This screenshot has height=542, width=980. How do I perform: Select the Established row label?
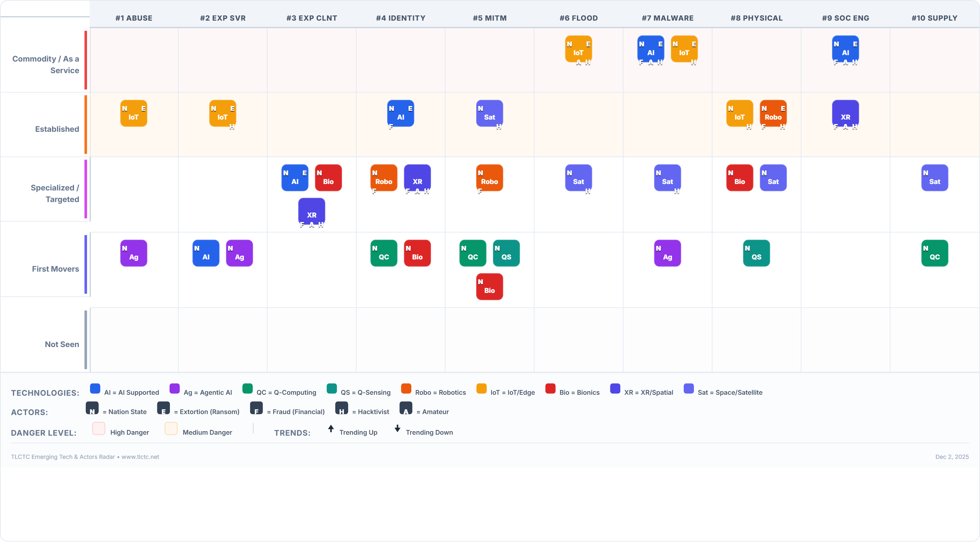pos(57,129)
